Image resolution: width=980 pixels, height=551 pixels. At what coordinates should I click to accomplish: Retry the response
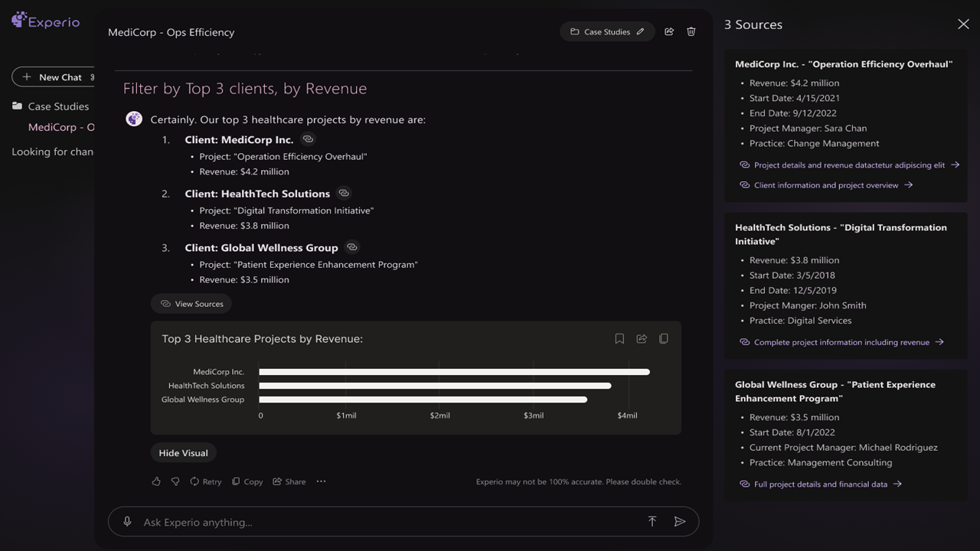tap(206, 481)
